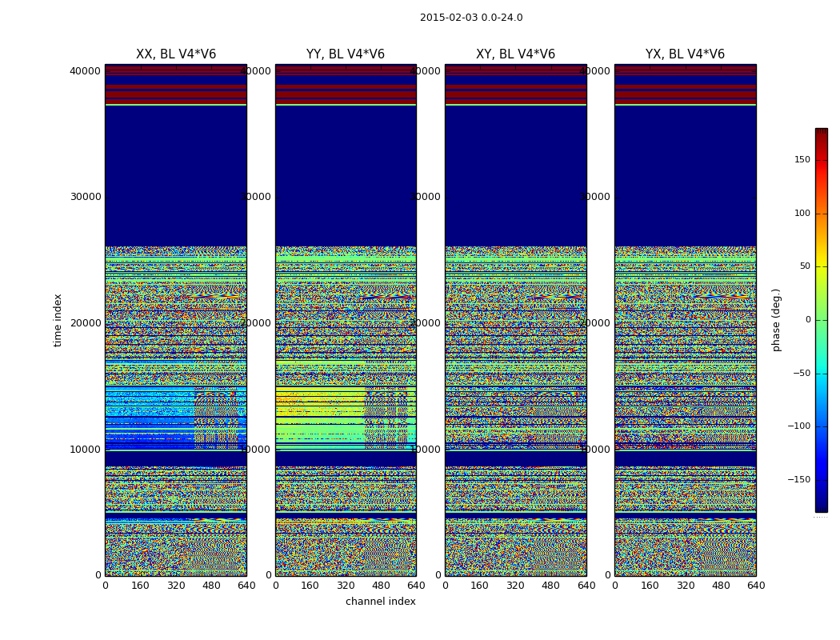Viewport: 840px width, 640px height.
Task: Click channel tick '0' under YX panel
Action: click(614, 586)
